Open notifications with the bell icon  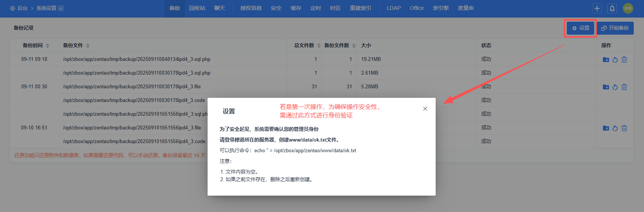(612, 8)
